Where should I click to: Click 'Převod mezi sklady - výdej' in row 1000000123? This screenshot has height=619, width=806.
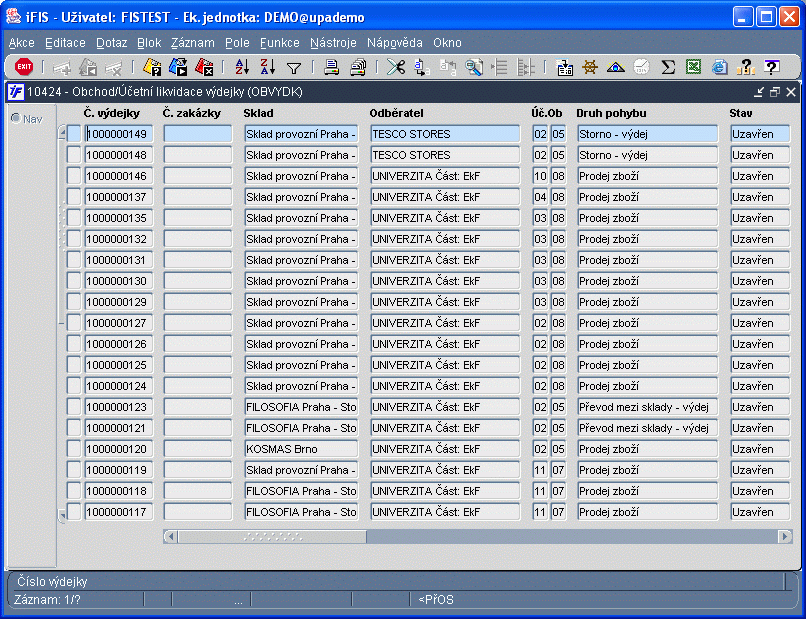pyautogui.click(x=647, y=407)
